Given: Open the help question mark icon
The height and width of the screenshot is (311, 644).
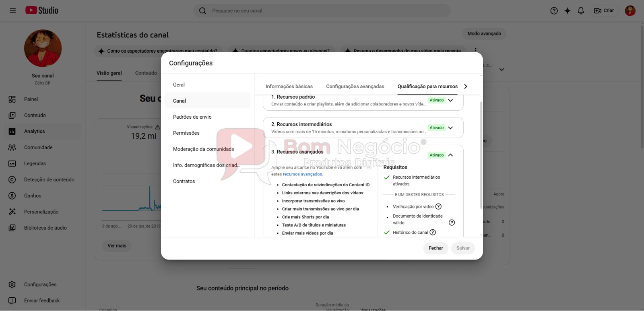Looking at the screenshot, I should click(554, 10).
